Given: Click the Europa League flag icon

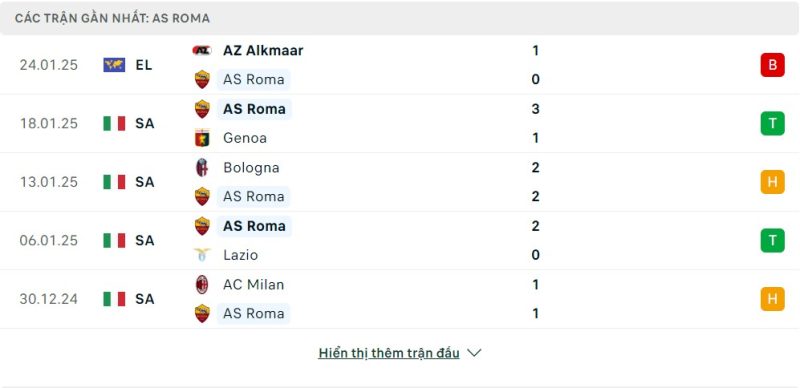Looking at the screenshot, I should [114, 65].
